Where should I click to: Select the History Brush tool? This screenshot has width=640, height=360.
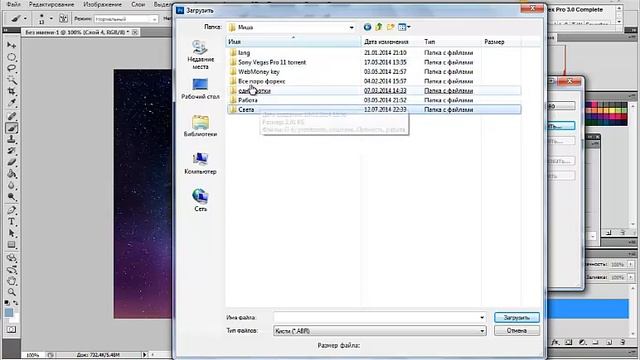[11, 151]
